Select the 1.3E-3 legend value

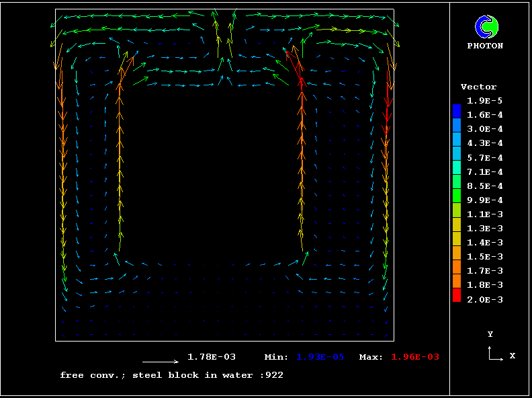click(485, 229)
